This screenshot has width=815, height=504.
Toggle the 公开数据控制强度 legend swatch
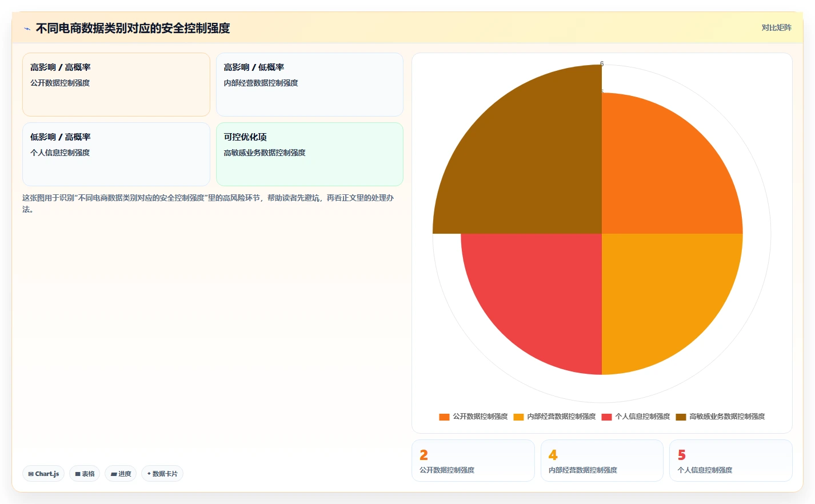click(444, 417)
